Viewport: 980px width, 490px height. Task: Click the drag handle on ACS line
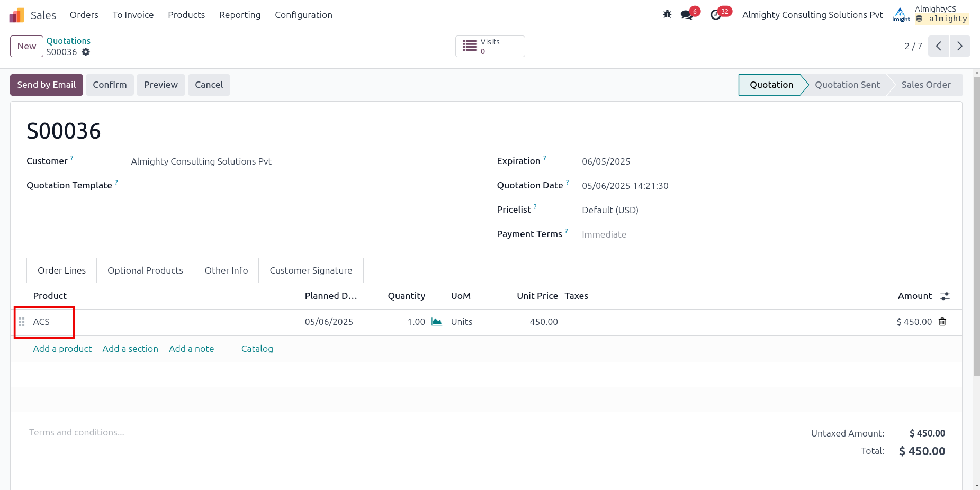[22, 322]
